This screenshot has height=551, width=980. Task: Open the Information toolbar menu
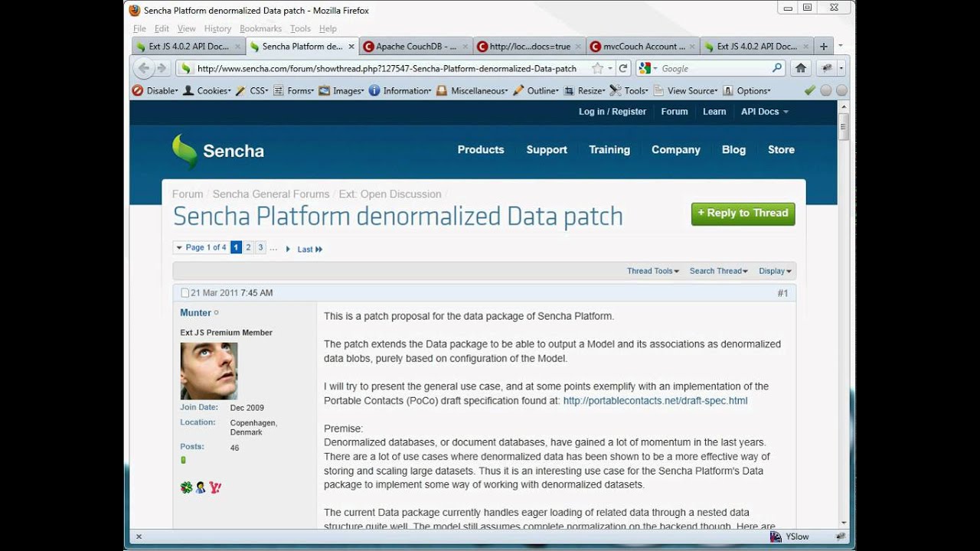coord(400,90)
